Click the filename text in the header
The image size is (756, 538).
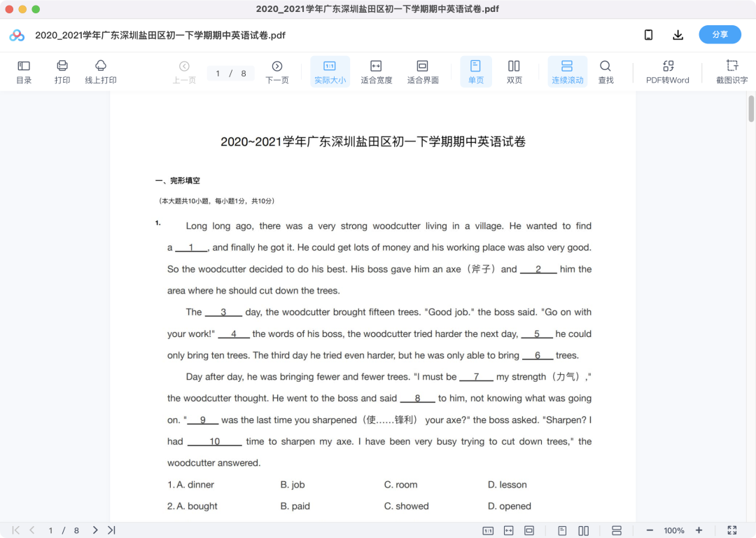click(x=160, y=35)
